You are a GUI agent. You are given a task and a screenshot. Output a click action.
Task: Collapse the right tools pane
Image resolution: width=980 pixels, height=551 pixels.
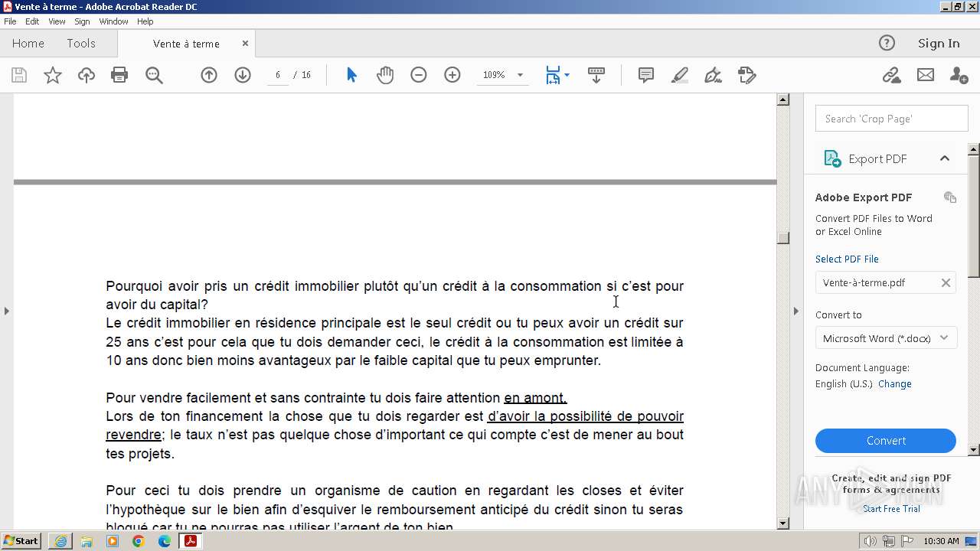pos(795,311)
